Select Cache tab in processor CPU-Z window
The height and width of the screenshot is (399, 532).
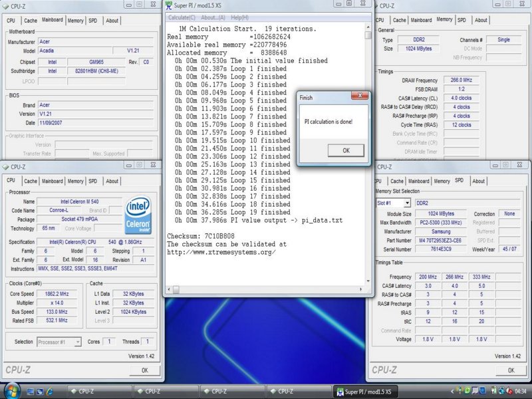pyautogui.click(x=31, y=181)
